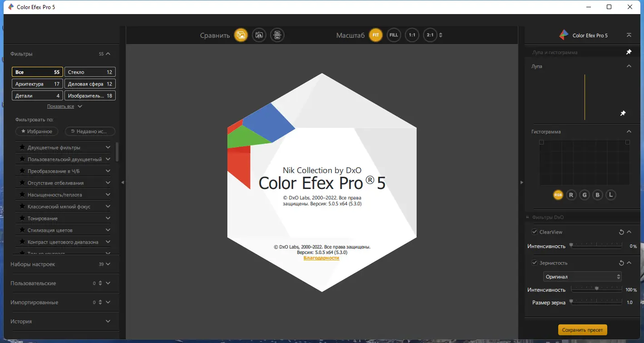Click the zoom level stepper arrows
This screenshot has height=343, width=644.
click(x=440, y=35)
